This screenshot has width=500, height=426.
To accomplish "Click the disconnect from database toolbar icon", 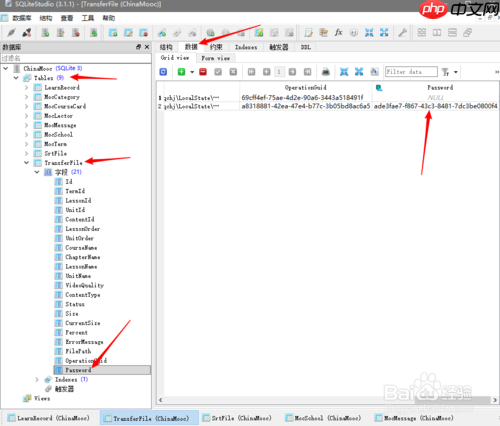I will [x=27, y=32].
